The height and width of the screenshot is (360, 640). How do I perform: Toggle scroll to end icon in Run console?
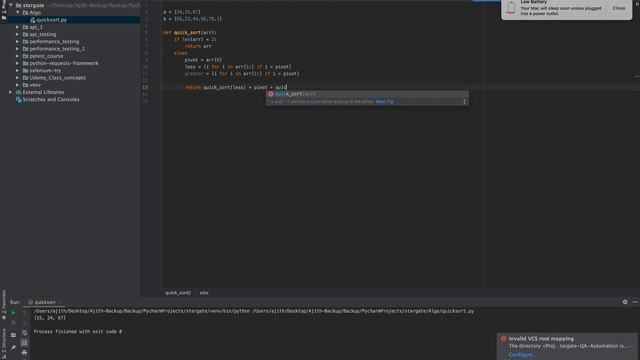coord(24,342)
